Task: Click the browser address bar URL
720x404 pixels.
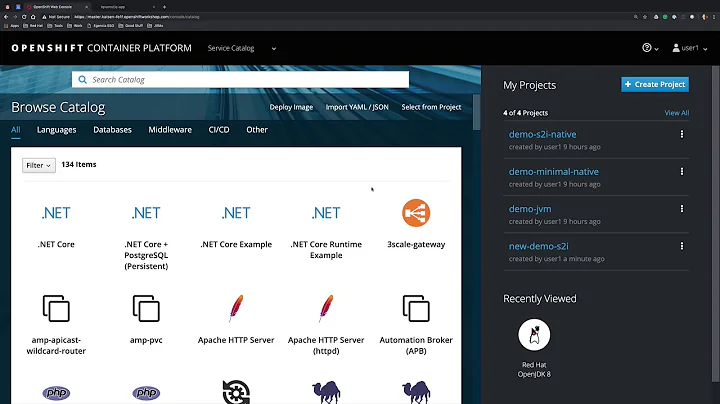Action: pos(137,17)
